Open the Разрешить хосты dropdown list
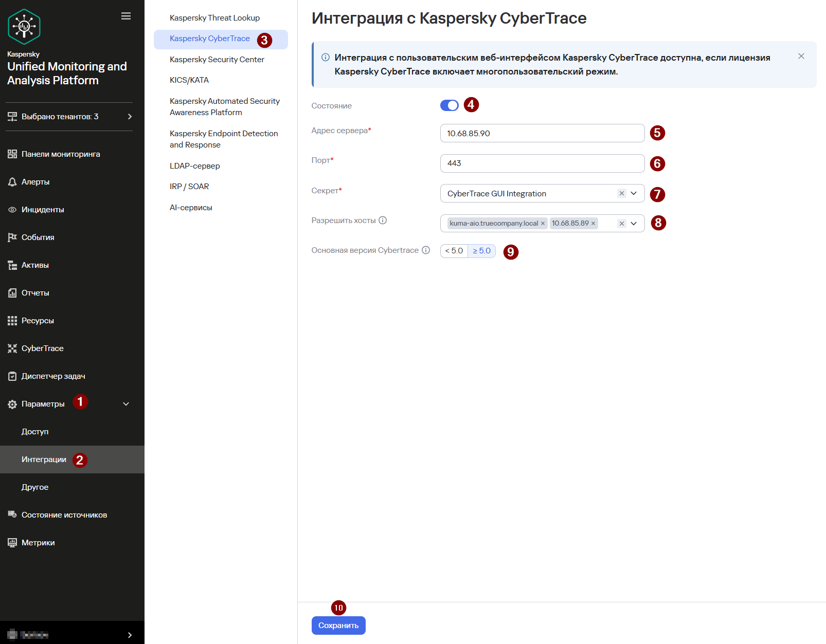The image size is (826, 644). pyautogui.click(x=634, y=224)
